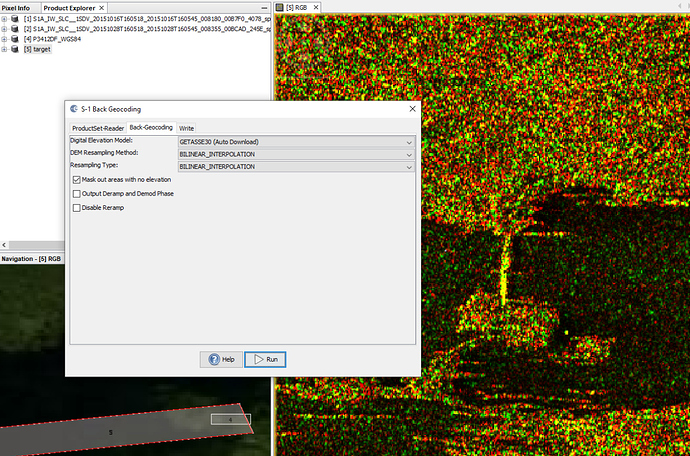Click product icon of P3412DF_WGS84
The height and width of the screenshot is (456, 690).
tap(15, 39)
